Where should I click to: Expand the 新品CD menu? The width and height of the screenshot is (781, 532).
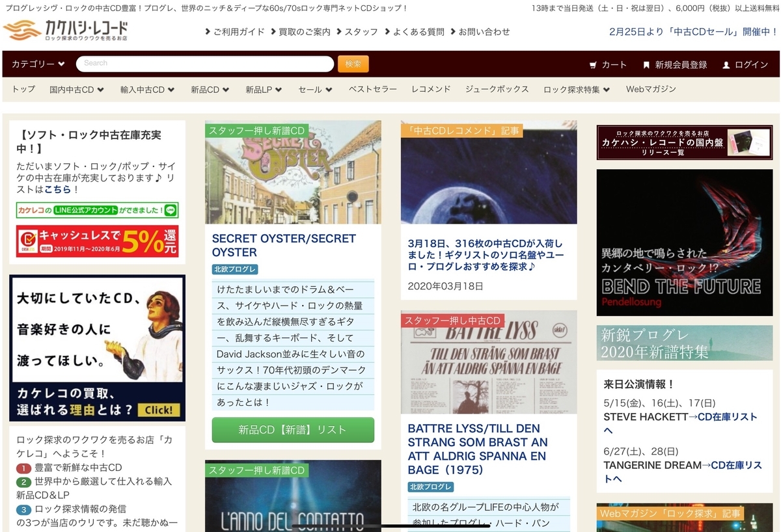[210, 90]
